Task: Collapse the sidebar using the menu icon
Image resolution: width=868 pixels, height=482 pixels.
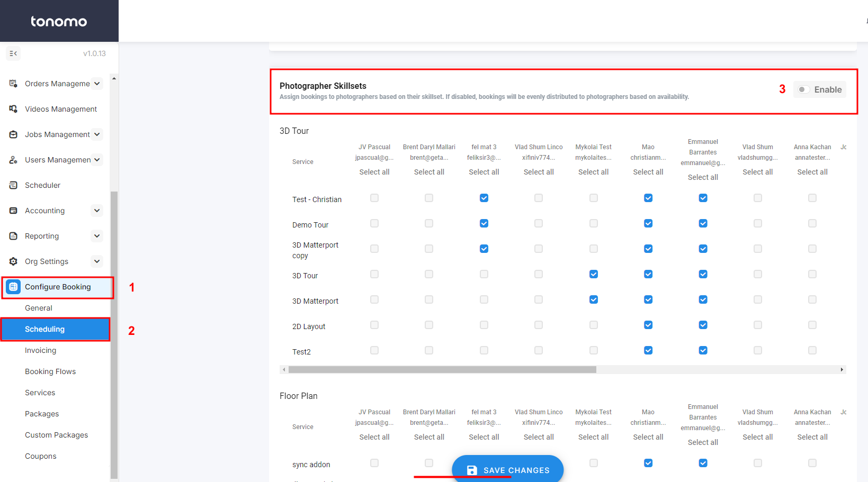Action: point(13,53)
